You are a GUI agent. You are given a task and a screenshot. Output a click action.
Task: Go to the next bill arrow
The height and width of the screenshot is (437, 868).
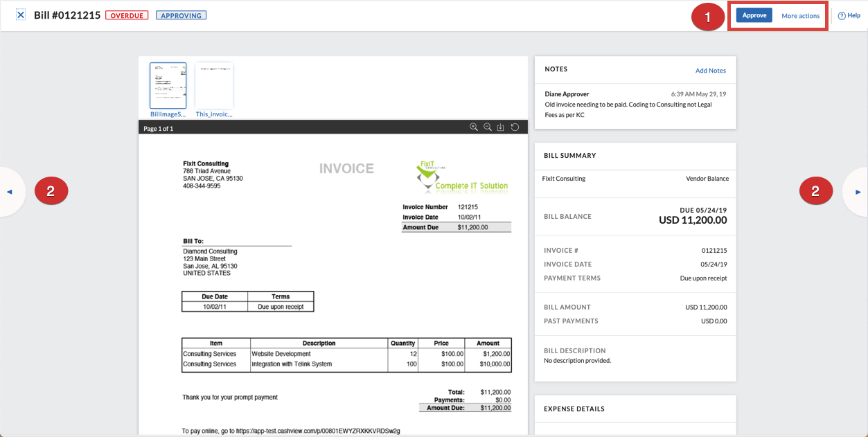tap(858, 192)
